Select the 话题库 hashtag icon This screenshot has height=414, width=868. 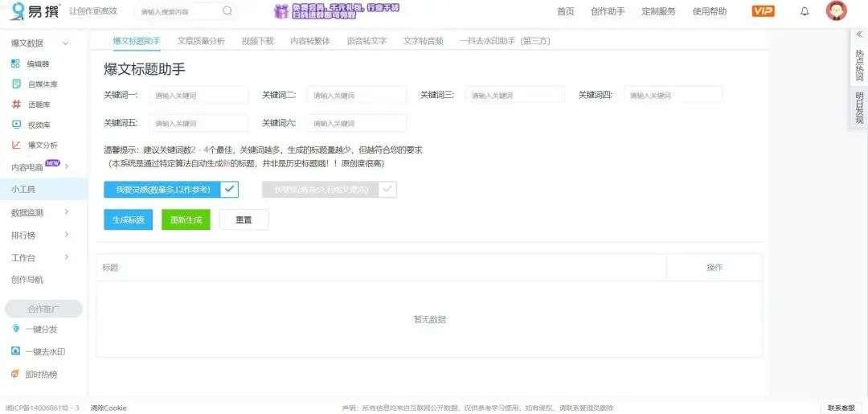[16, 104]
